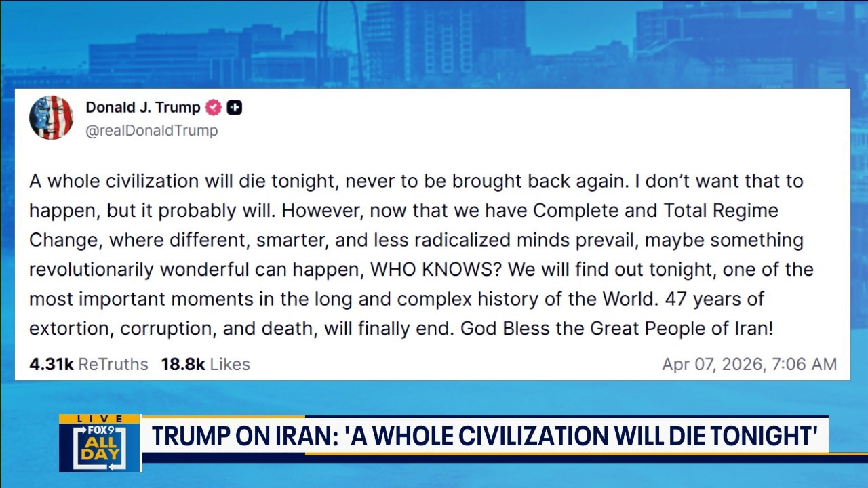Click the TRUMP ON IRAN headline text
The height and width of the screenshot is (488, 868).
pyautogui.click(x=244, y=436)
